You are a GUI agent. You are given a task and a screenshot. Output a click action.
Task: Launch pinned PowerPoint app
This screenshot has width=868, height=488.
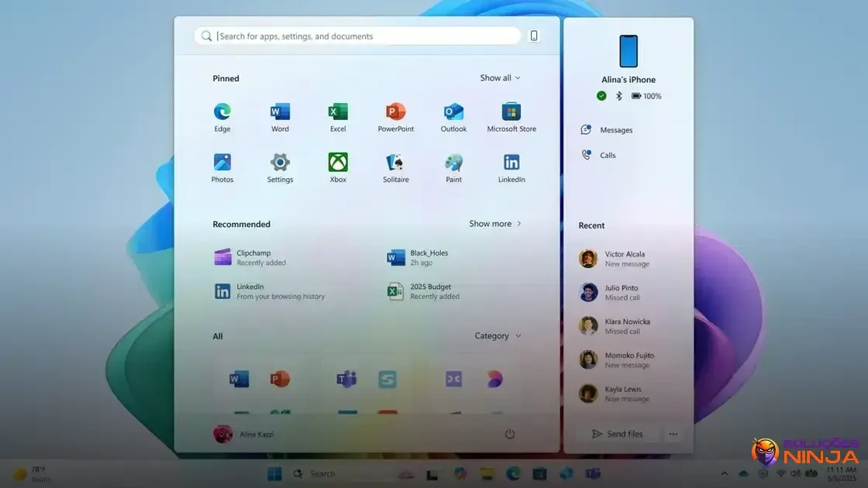tap(396, 117)
